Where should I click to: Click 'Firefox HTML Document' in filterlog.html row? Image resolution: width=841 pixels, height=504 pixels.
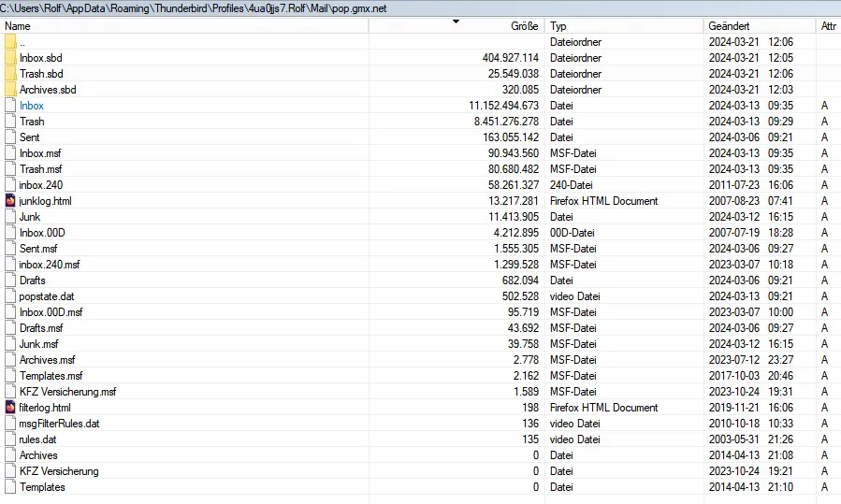603,408
